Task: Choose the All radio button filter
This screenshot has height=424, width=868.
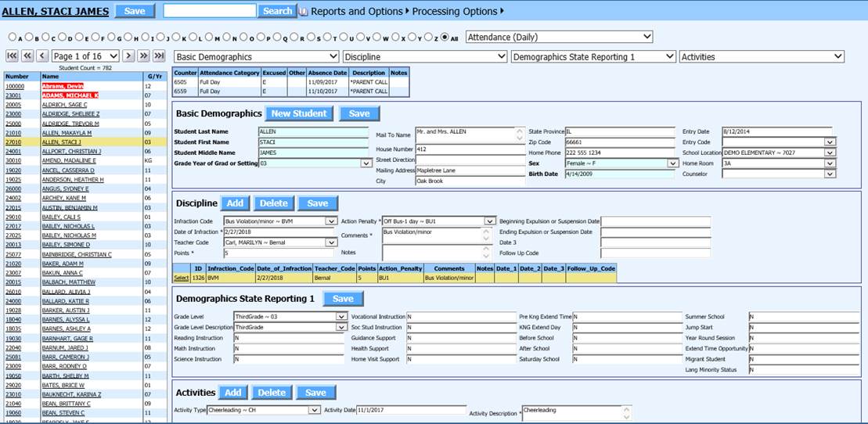Action: click(x=445, y=37)
